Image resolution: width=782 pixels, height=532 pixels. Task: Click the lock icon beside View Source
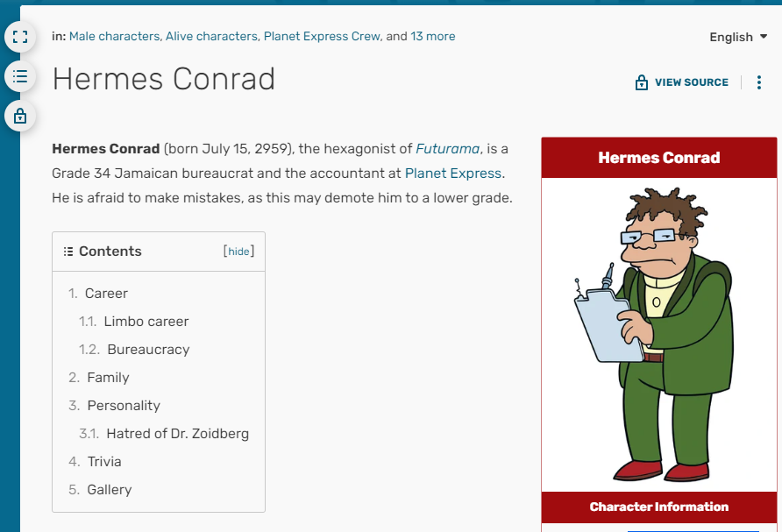[642, 82]
